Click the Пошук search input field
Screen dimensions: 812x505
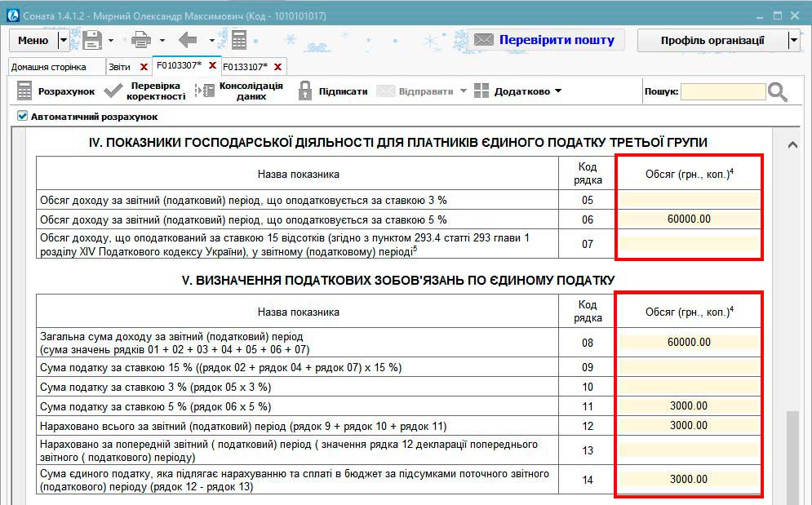[x=723, y=92]
